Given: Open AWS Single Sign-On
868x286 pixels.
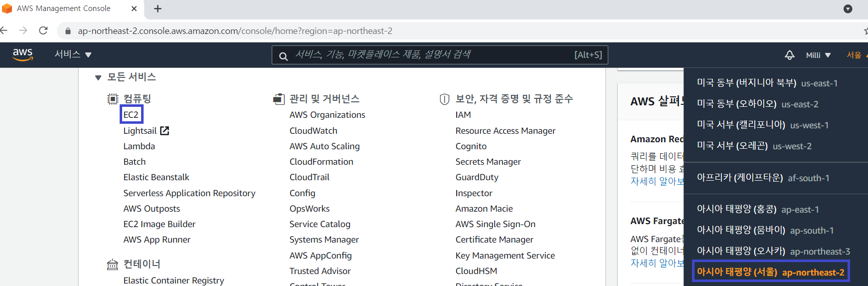Looking at the screenshot, I should click(x=496, y=224).
